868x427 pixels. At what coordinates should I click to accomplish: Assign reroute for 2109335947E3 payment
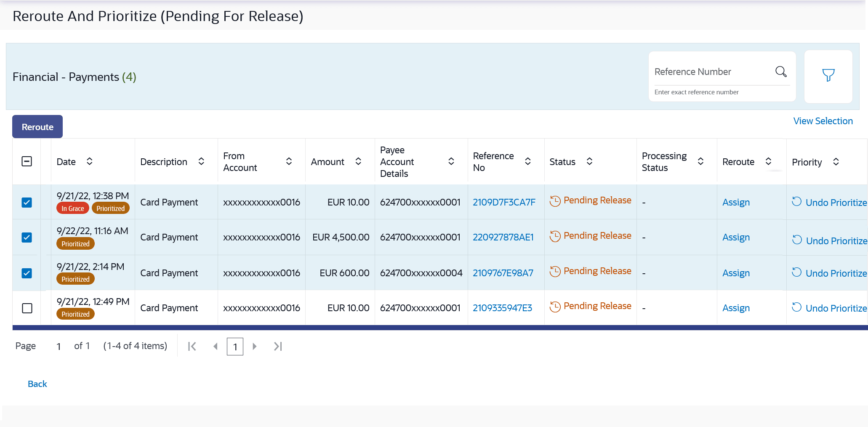(x=736, y=308)
